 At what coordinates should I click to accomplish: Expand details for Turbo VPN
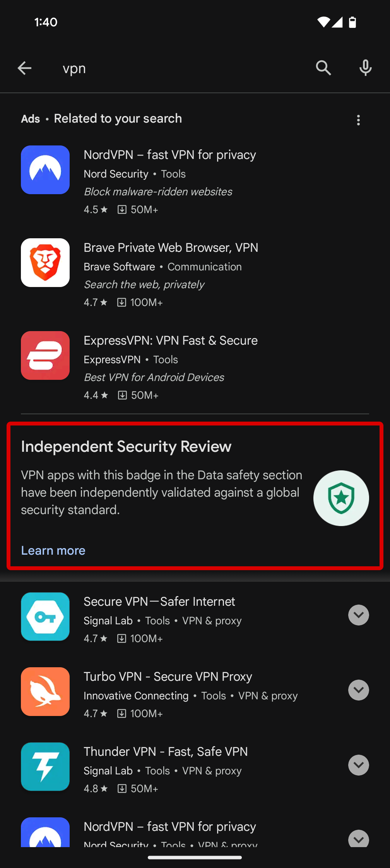click(x=358, y=690)
